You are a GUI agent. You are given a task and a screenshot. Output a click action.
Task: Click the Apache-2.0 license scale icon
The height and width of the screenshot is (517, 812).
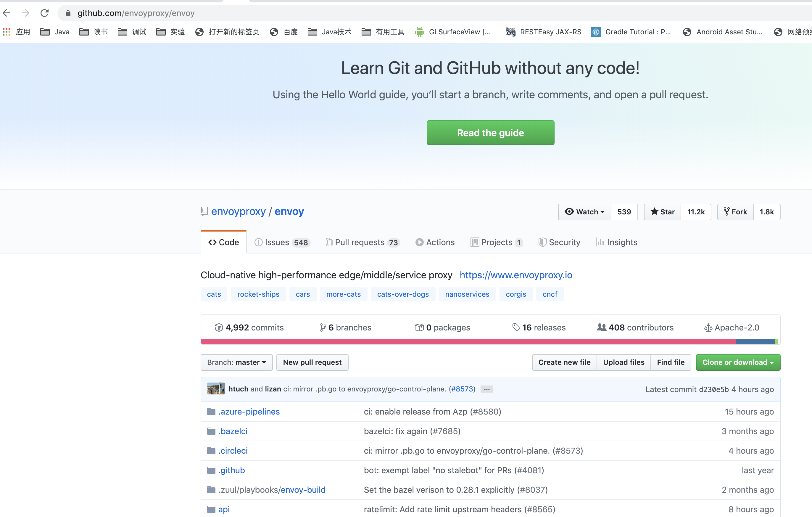pos(708,327)
